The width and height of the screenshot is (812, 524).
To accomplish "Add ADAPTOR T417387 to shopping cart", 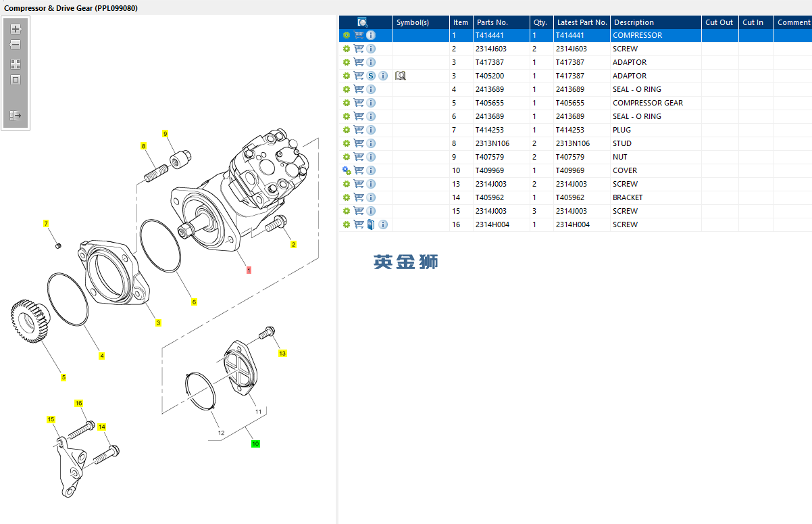I will click(x=359, y=62).
